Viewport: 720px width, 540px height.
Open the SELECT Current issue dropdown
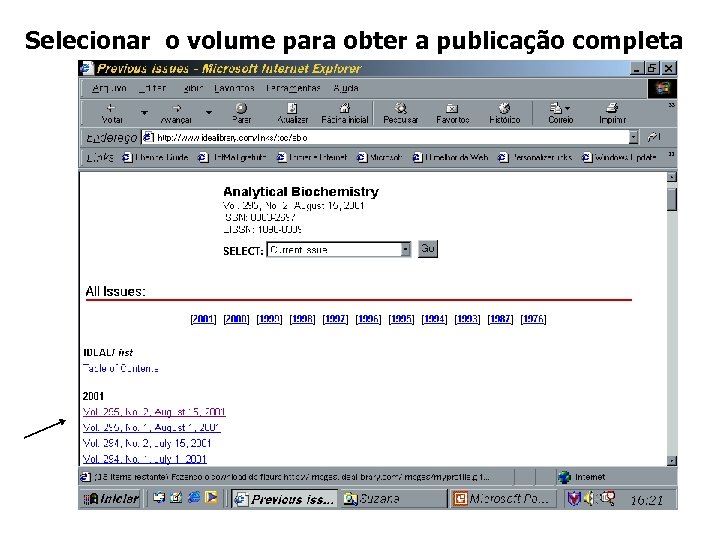339,250
